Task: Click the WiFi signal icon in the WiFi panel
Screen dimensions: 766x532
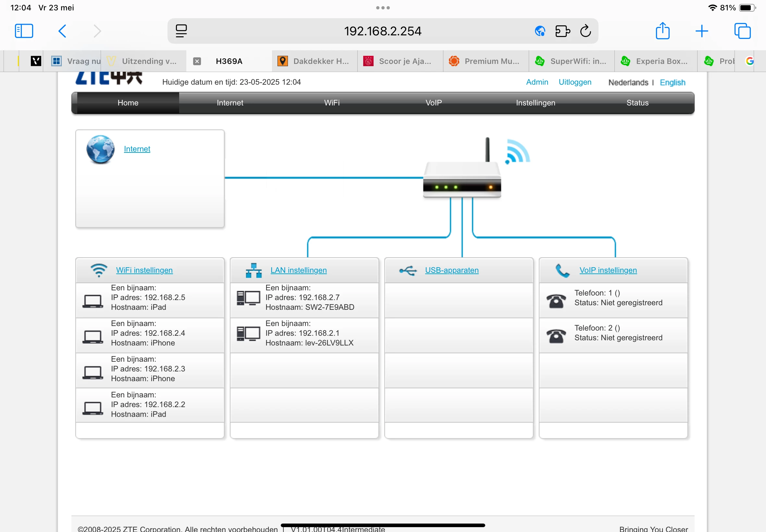Action: click(99, 270)
